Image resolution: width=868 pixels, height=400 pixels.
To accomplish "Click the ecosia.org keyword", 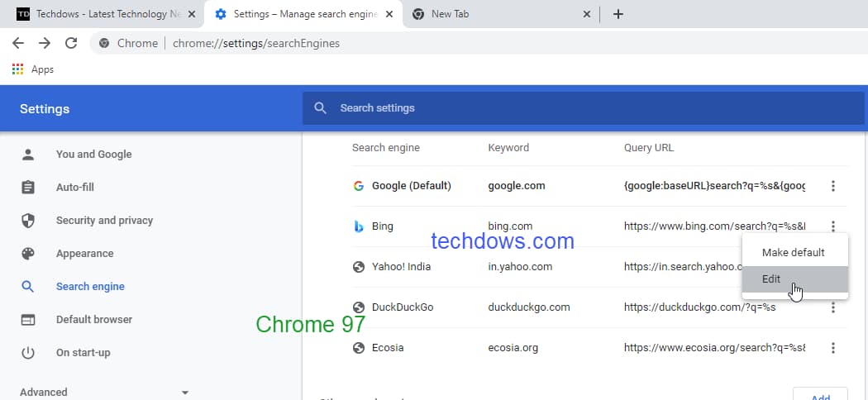I will [513, 348].
